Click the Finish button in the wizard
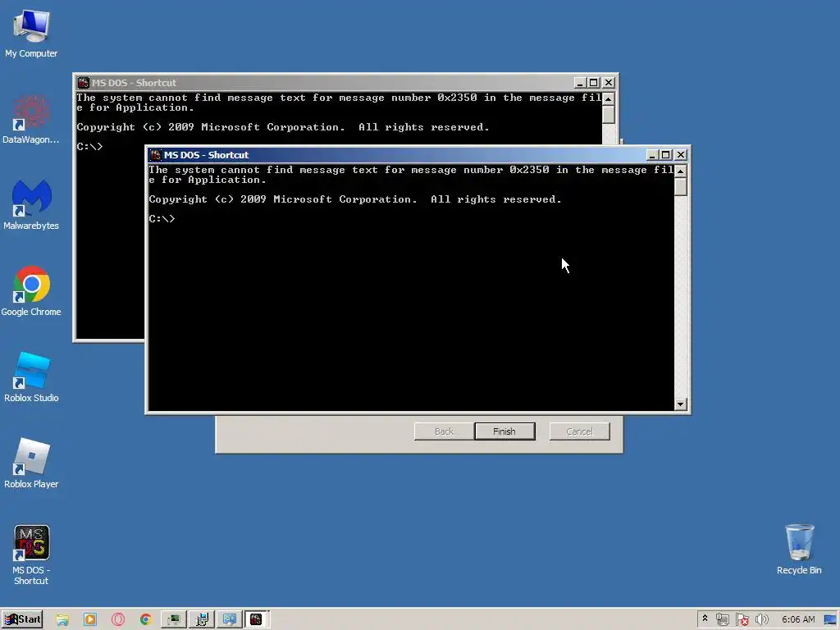The width and height of the screenshot is (840, 630). (x=504, y=431)
